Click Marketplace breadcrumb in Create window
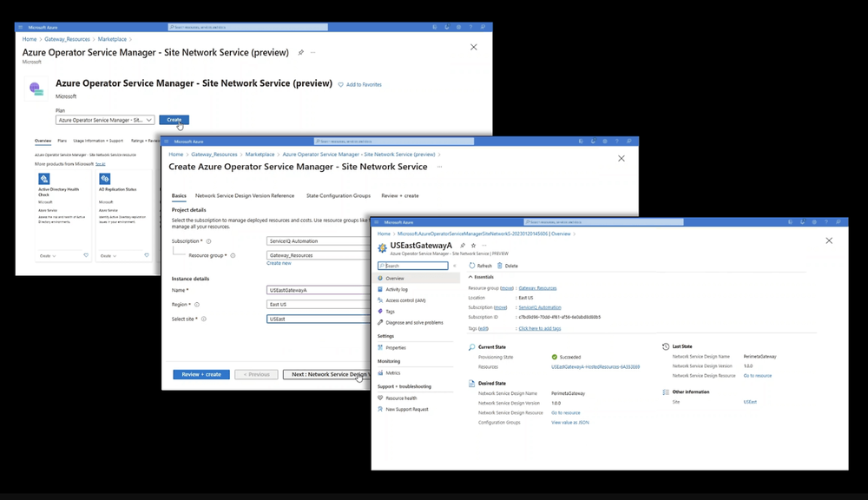Viewport: 868px width, 500px height. point(260,155)
